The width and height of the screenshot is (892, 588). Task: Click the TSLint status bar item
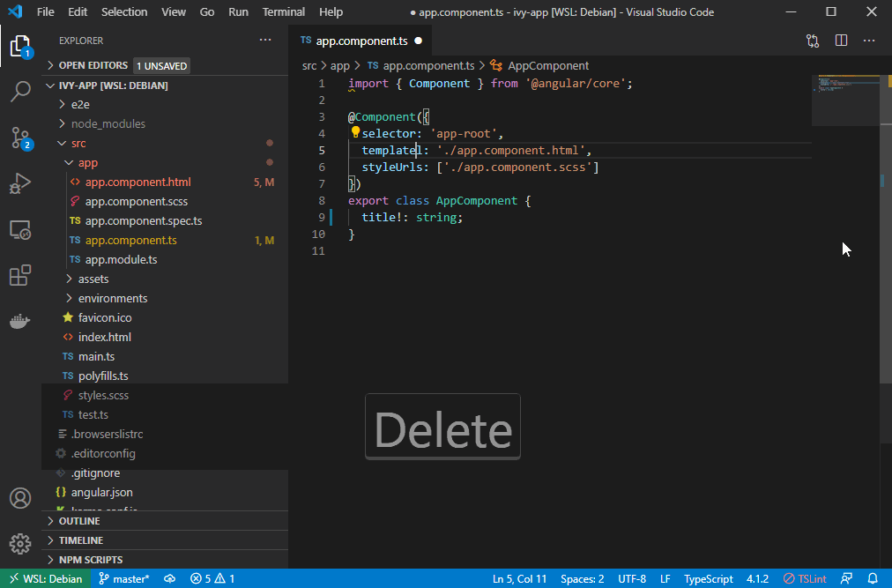803,578
